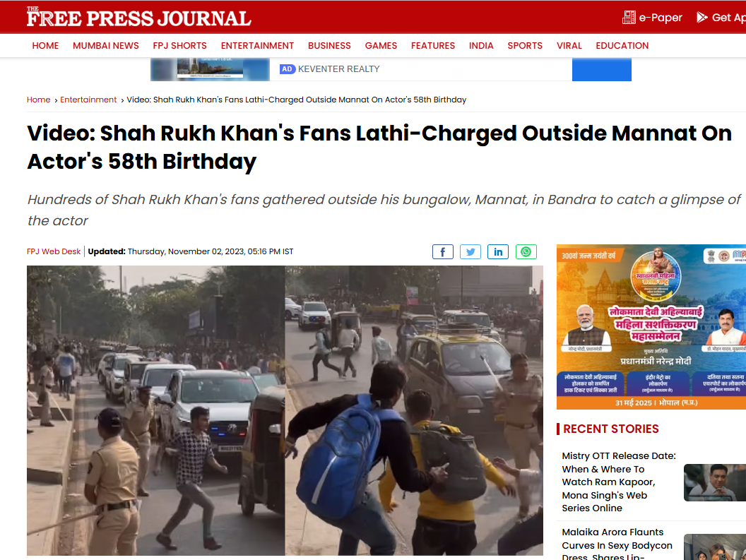Image resolution: width=746 pixels, height=560 pixels.
Task: Open the FPJ Shorts menu item
Action: pyautogui.click(x=180, y=46)
